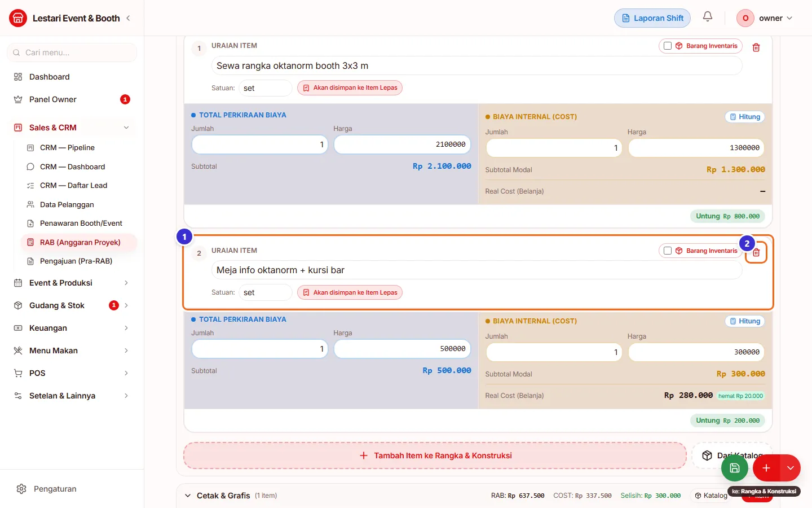Click the Keuangan money icon
812x508 pixels.
click(x=18, y=328)
